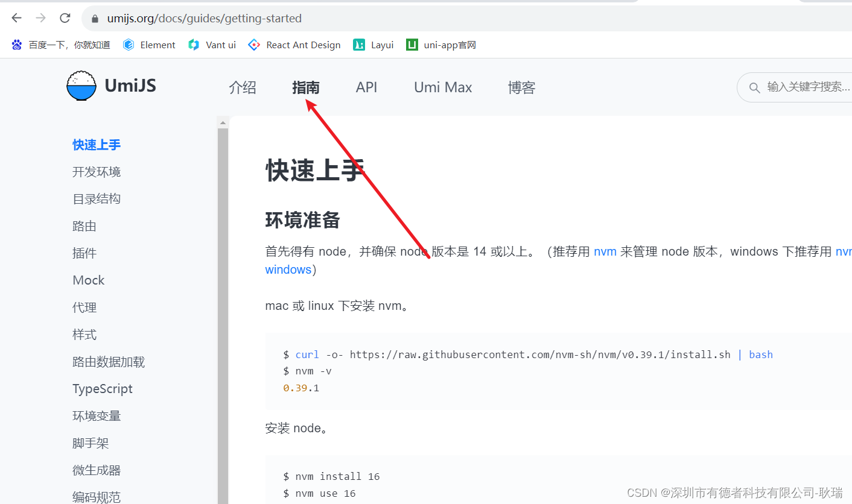Select 插件 in the sidebar
852x504 pixels.
click(84, 253)
